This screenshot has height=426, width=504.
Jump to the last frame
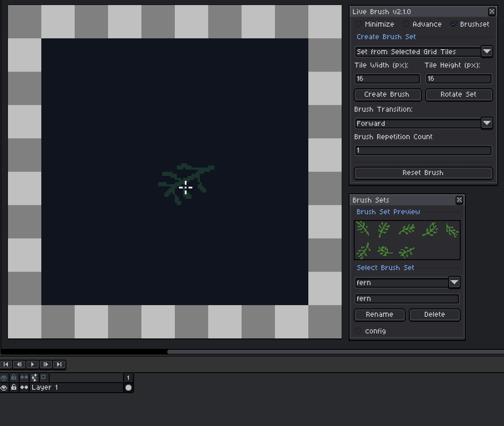click(x=59, y=364)
